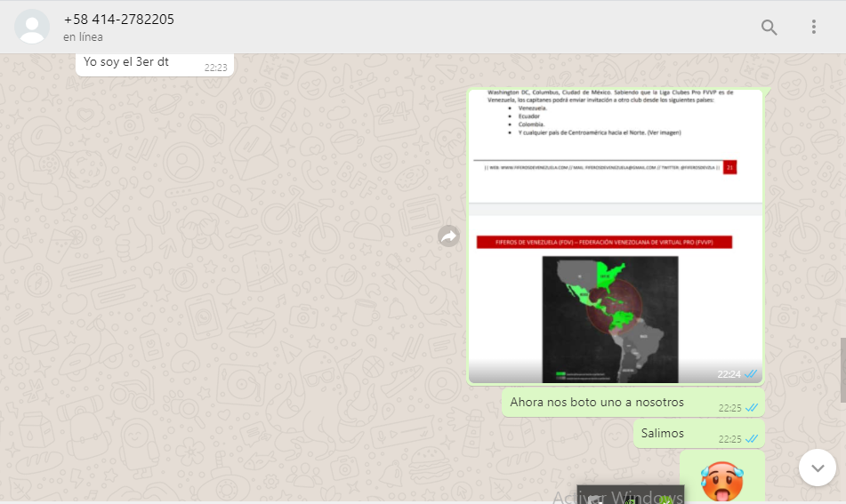
Task: Click the hot face emoji message
Action: pos(722,481)
